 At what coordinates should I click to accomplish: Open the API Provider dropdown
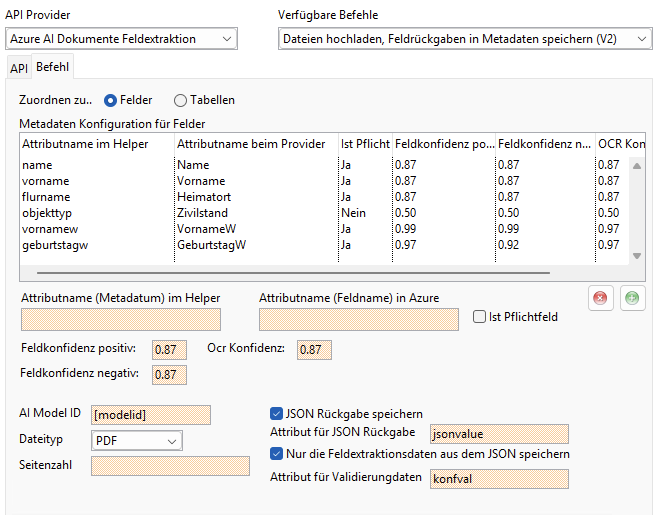120,39
